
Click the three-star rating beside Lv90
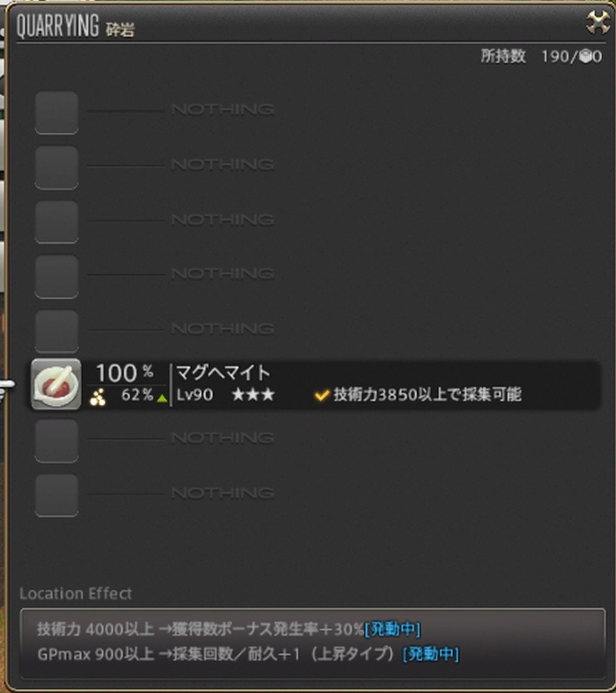253,394
